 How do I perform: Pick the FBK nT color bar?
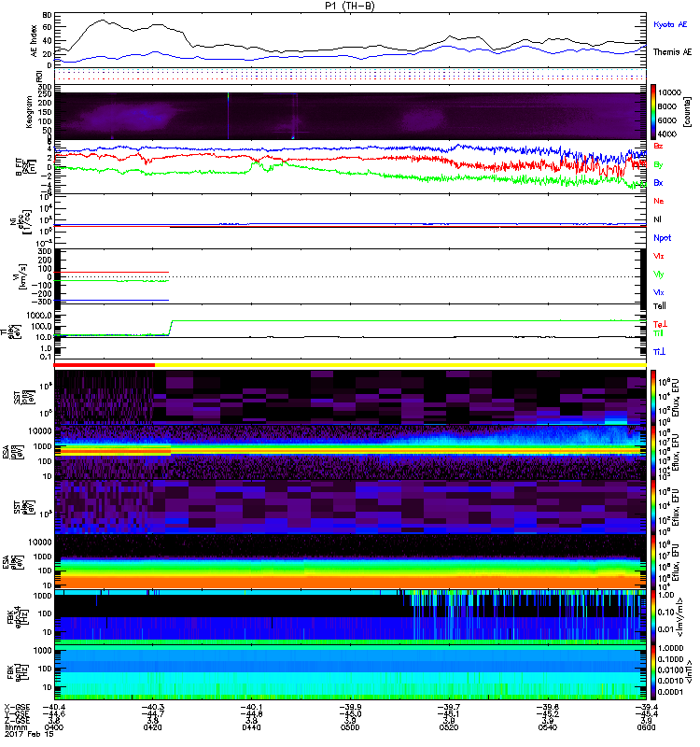653,671
